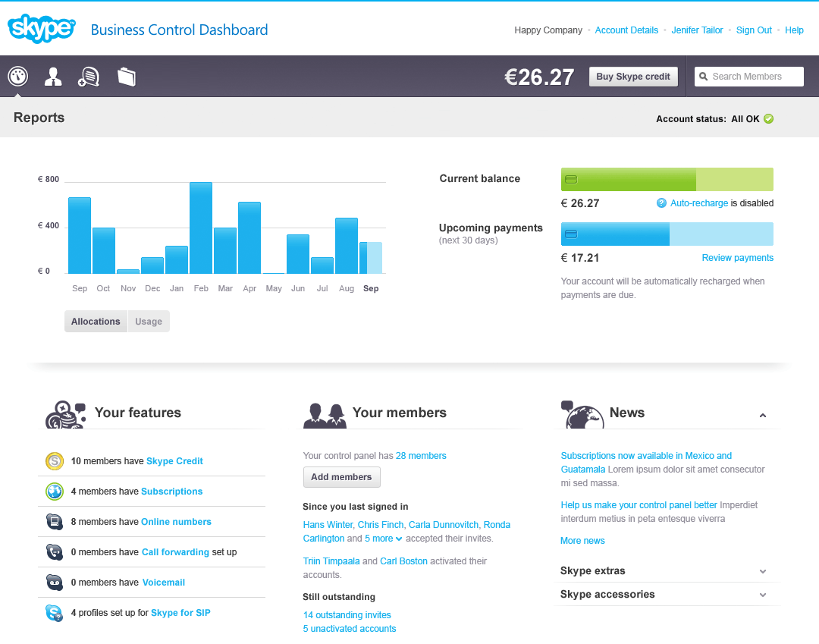Expand the Skype extras section
This screenshot has height=644, width=819.
click(763, 571)
